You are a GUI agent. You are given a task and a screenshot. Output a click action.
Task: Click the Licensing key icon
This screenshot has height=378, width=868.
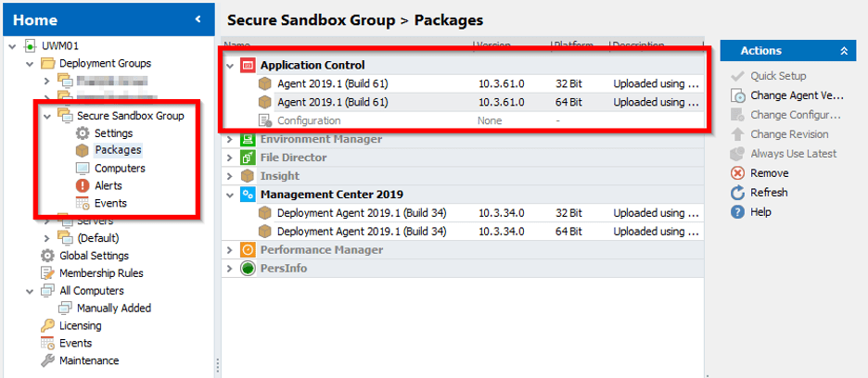pos(47,326)
